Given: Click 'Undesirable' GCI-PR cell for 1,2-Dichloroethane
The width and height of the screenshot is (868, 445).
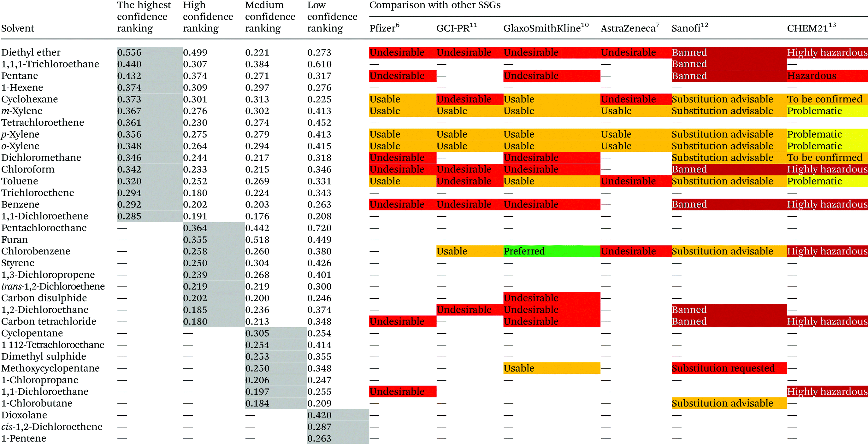Looking at the screenshot, I should tap(470, 310).
